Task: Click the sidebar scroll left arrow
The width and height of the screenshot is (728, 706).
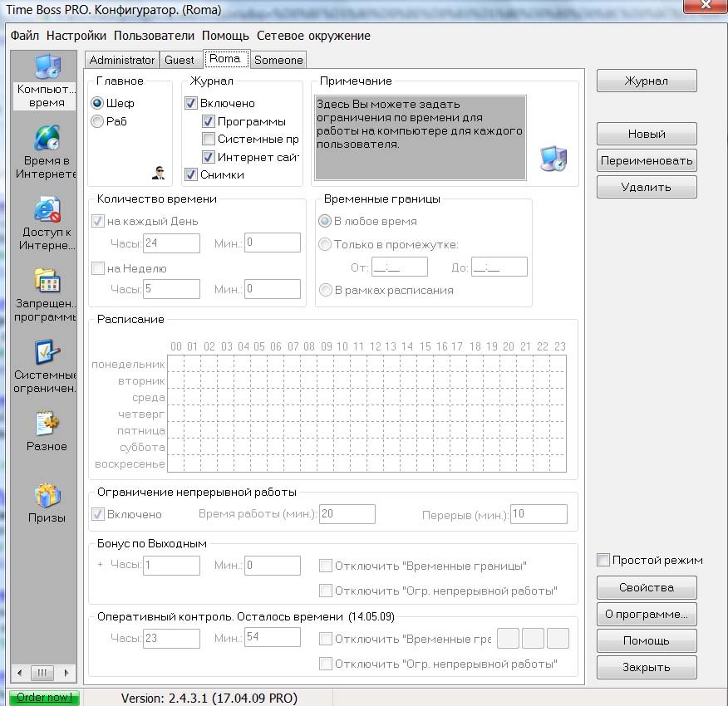Action: click(19, 673)
